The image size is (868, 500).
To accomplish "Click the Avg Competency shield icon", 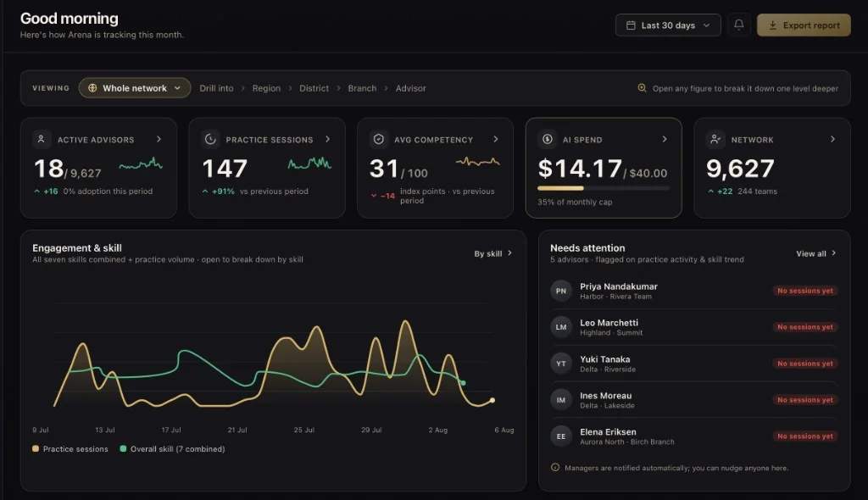I will 379,140.
